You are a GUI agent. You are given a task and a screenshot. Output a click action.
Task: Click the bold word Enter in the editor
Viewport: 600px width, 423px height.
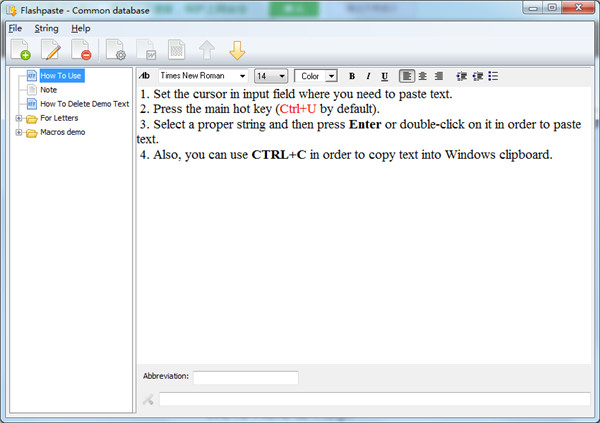tap(365, 124)
